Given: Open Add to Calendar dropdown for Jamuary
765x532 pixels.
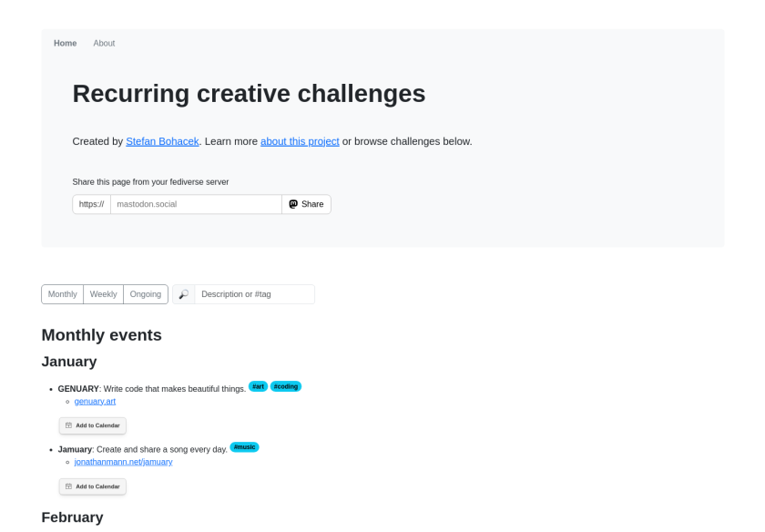Looking at the screenshot, I should coord(93,486).
